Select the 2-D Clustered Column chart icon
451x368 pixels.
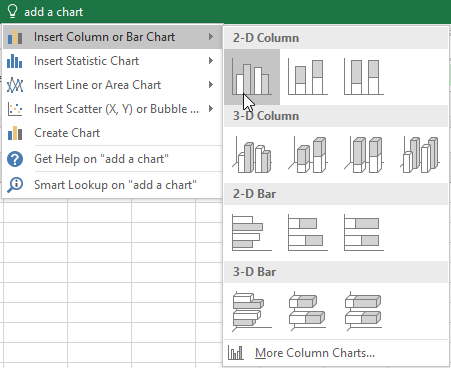pyautogui.click(x=252, y=77)
